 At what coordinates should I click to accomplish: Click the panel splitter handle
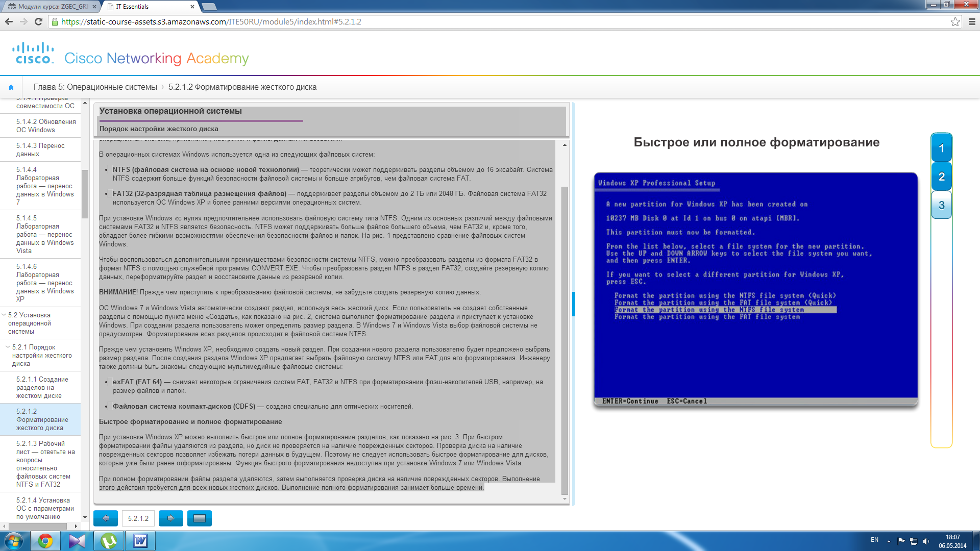tap(574, 304)
